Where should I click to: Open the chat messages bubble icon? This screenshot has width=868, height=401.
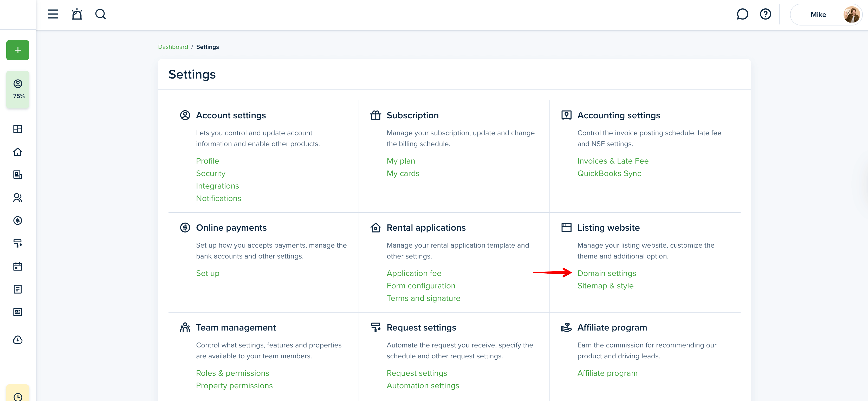[742, 14]
